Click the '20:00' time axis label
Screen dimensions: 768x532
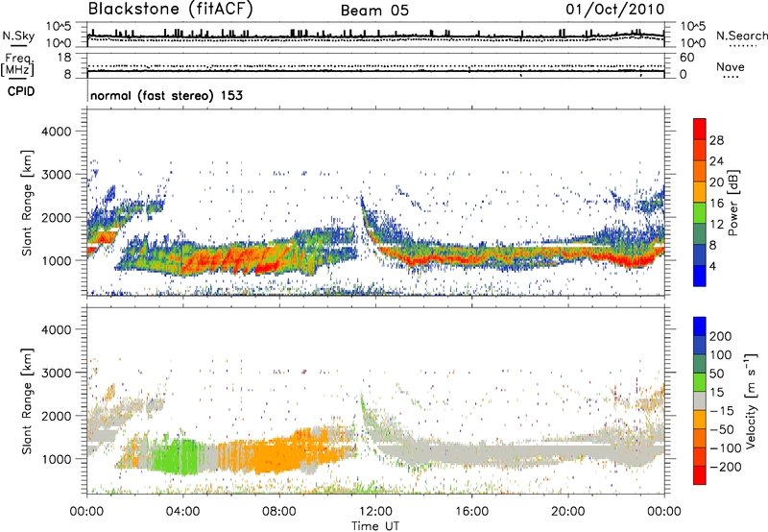[x=567, y=512]
